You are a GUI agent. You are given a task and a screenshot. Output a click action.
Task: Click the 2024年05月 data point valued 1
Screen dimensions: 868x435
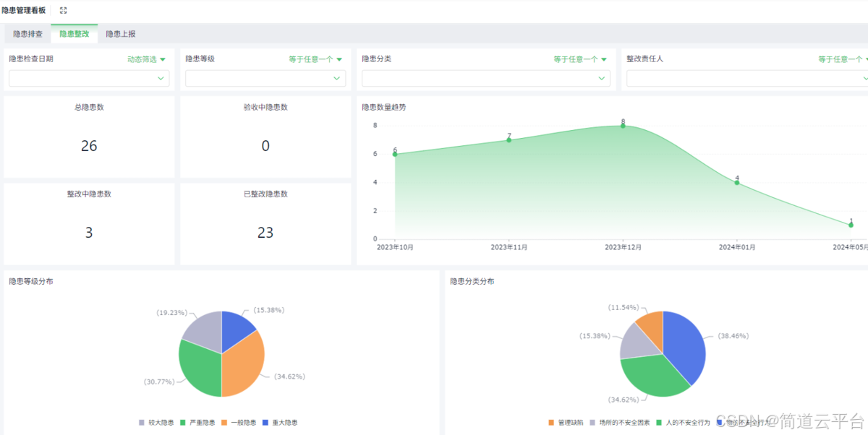[851, 225]
